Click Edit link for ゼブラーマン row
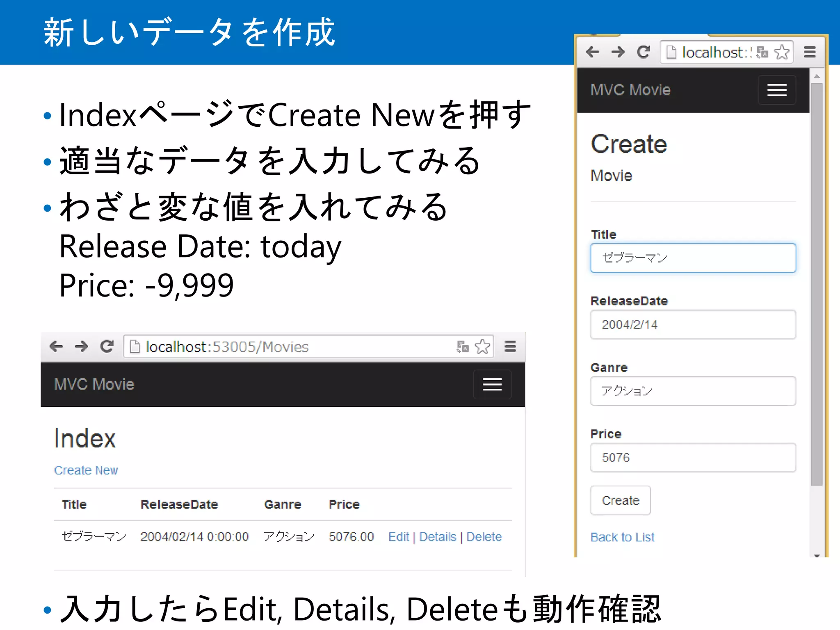Screen dimensions: 840x630 tap(399, 537)
